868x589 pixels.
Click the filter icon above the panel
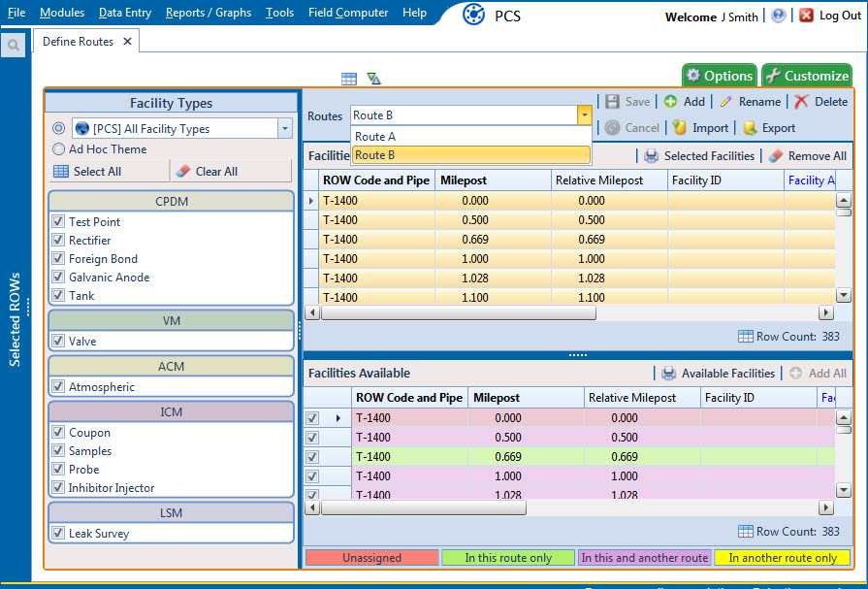point(373,80)
